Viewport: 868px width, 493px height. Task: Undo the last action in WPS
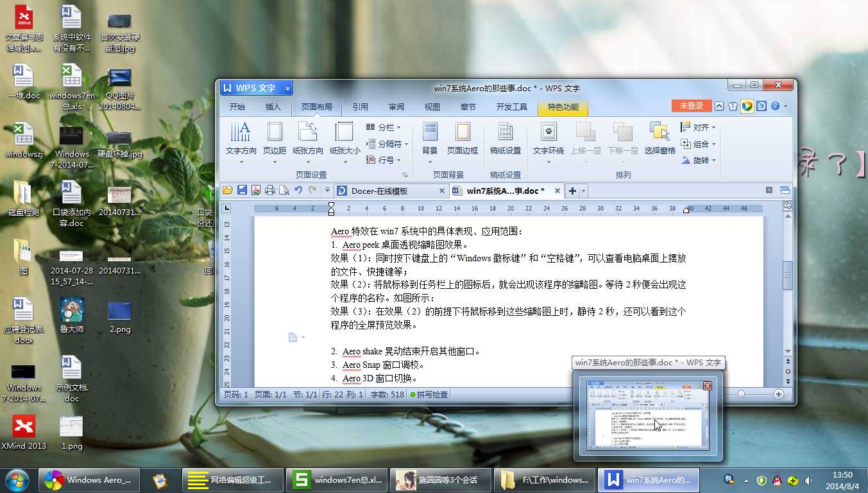click(298, 190)
